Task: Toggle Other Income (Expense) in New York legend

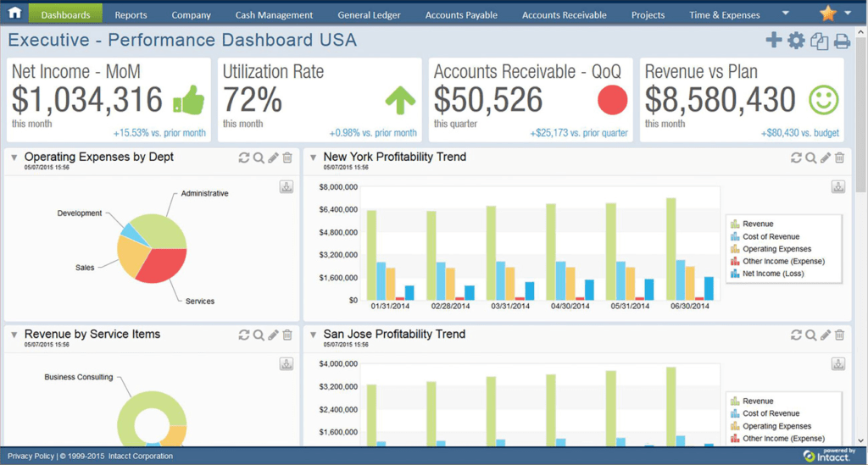Action: [x=777, y=261]
